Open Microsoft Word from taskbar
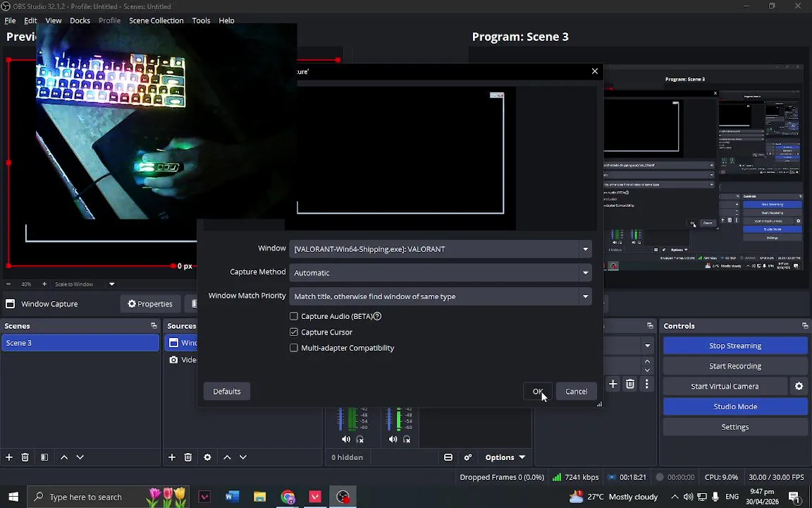The width and height of the screenshot is (812, 508). [232, 497]
